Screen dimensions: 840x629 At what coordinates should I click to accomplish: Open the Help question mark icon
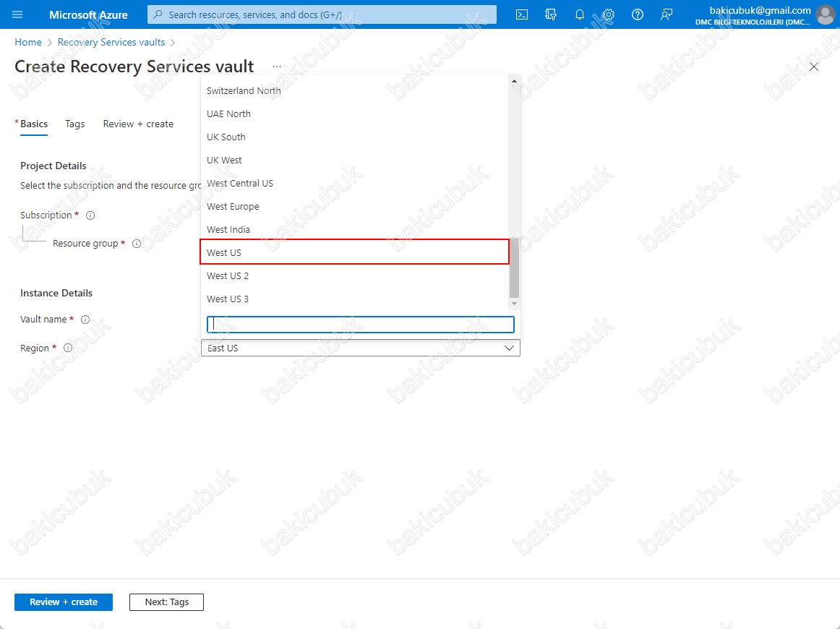(x=638, y=14)
